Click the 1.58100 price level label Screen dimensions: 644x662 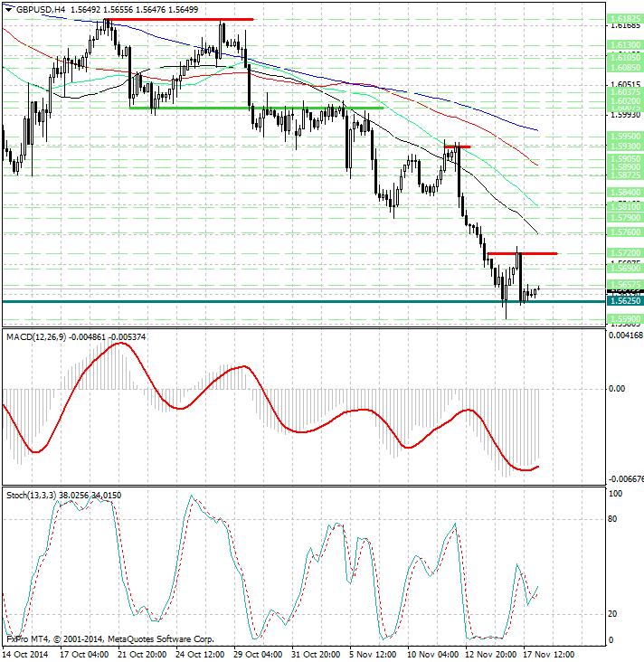[625, 207]
